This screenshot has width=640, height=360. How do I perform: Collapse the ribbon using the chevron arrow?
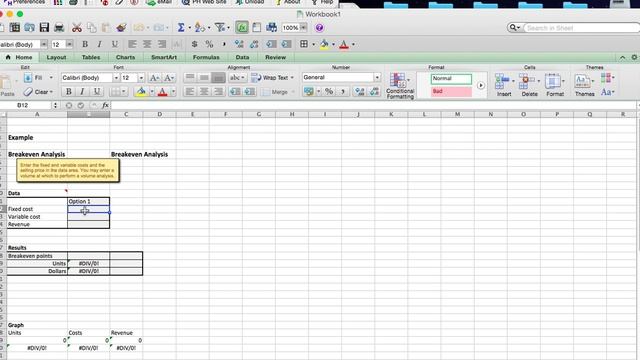point(622,58)
